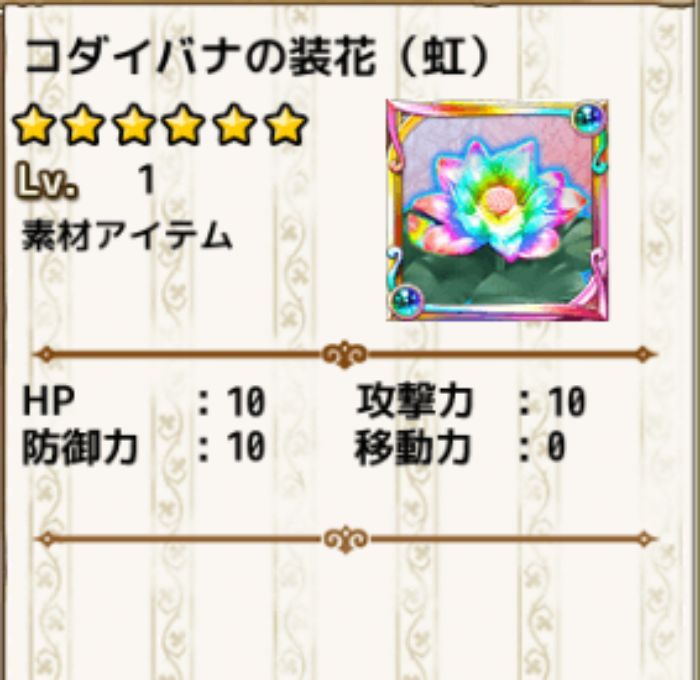Click the blue orb on icon's top-right corner

(x=588, y=118)
